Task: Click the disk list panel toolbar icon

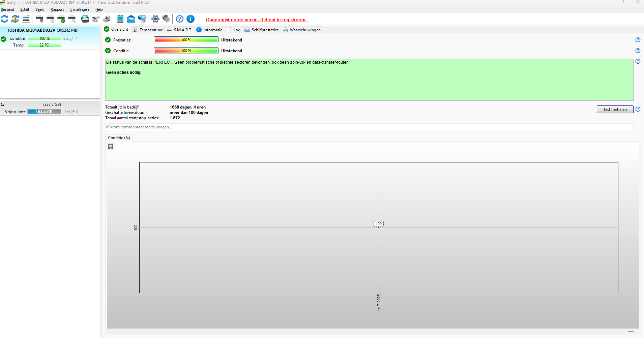Action: (x=26, y=19)
